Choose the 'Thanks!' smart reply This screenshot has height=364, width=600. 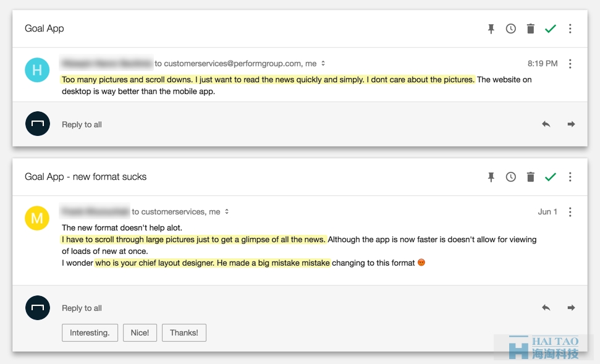click(184, 332)
